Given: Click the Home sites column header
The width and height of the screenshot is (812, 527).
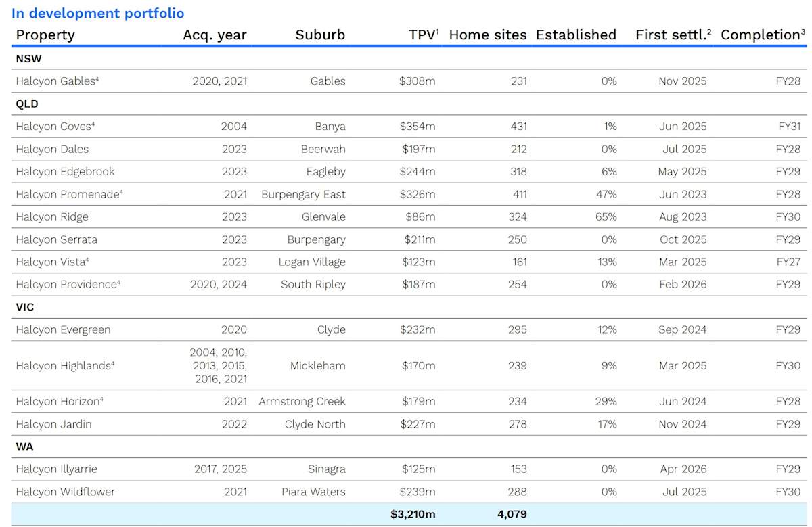Looking at the screenshot, I should point(488,35).
